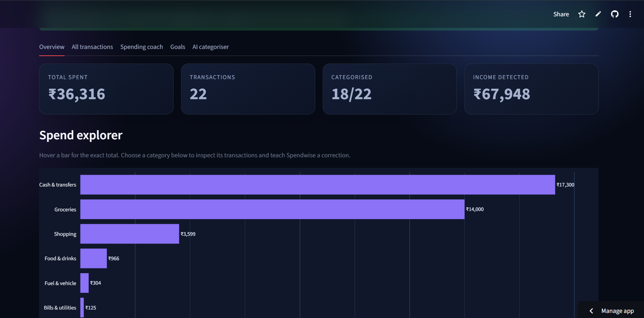Select the Groceries bar in chart

272,209
